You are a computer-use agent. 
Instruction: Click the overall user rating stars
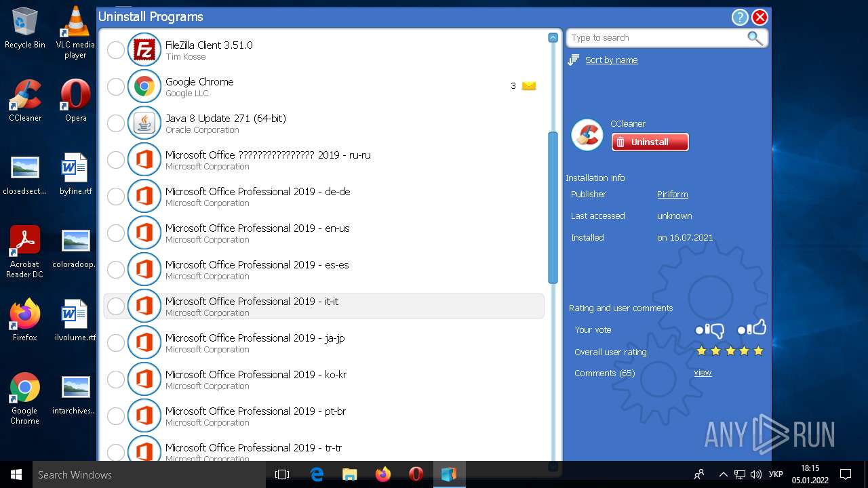pyautogui.click(x=730, y=351)
